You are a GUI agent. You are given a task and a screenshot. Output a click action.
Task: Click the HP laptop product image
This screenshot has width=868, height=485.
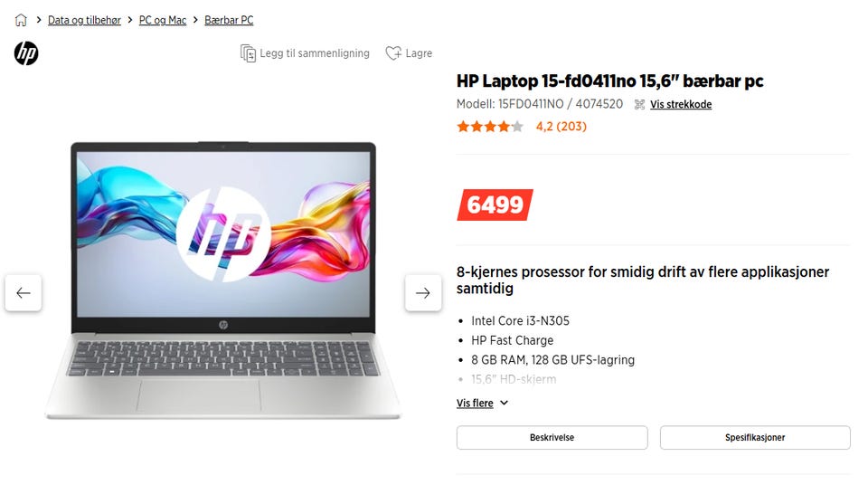click(x=223, y=280)
